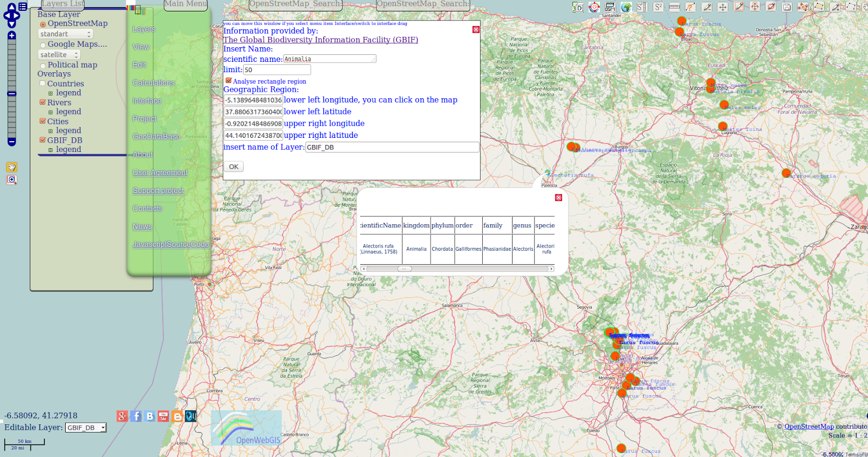Viewport: 868px width, 457px height.
Task: Open the YouTube social icon
Action: [x=163, y=416]
